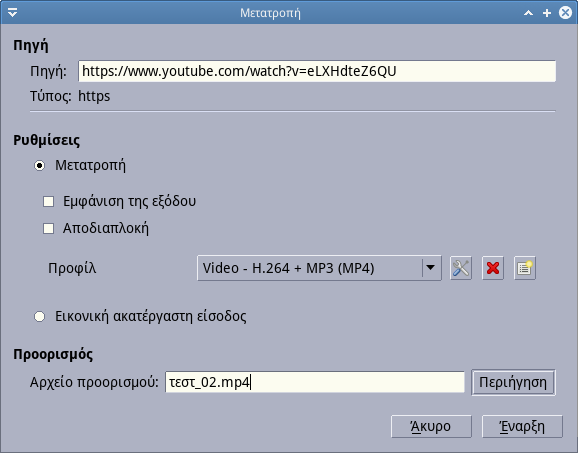Cancel with the Άκυρο button

coord(431,426)
